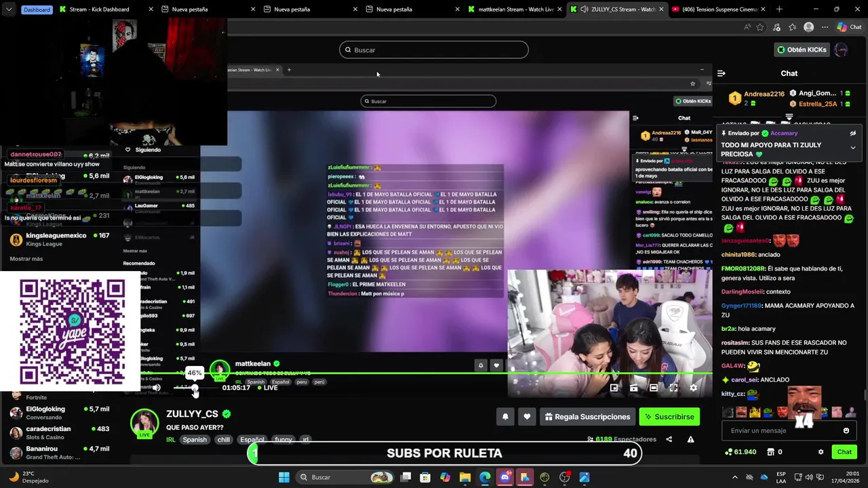
Task: Enter fullscreen in the video player
Action: click(673, 388)
